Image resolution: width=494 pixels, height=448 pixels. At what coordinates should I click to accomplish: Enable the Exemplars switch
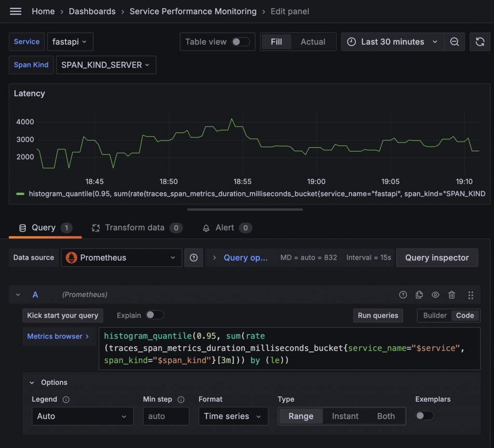[425, 416]
